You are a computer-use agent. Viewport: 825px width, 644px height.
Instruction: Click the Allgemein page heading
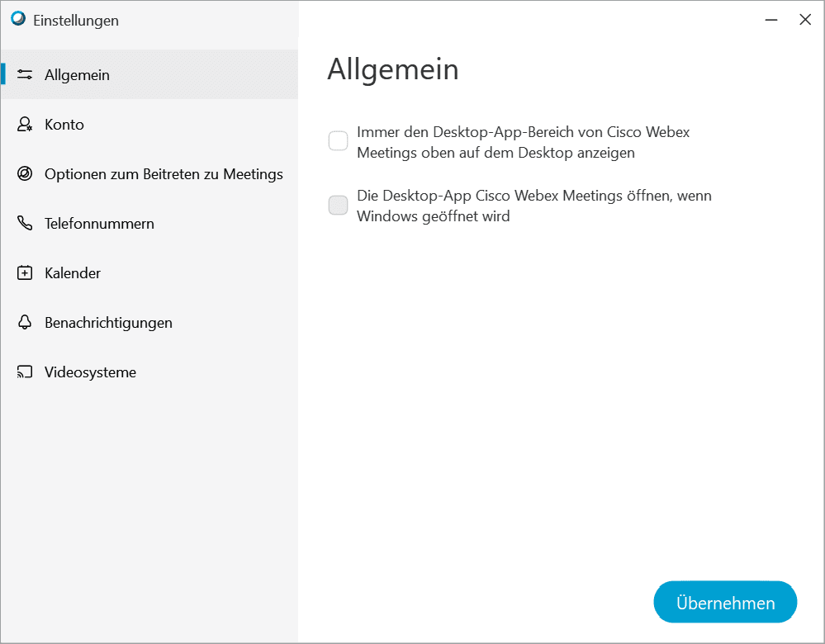(x=393, y=69)
